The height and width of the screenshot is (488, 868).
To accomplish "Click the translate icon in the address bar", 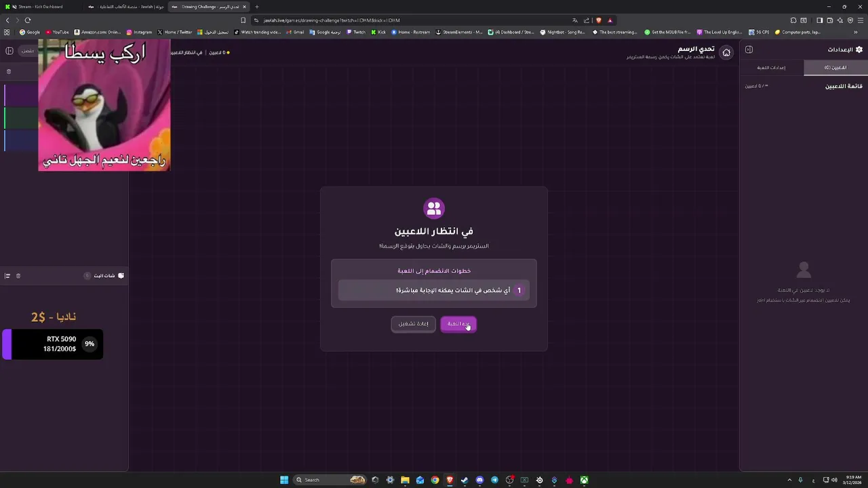I will coord(575,20).
